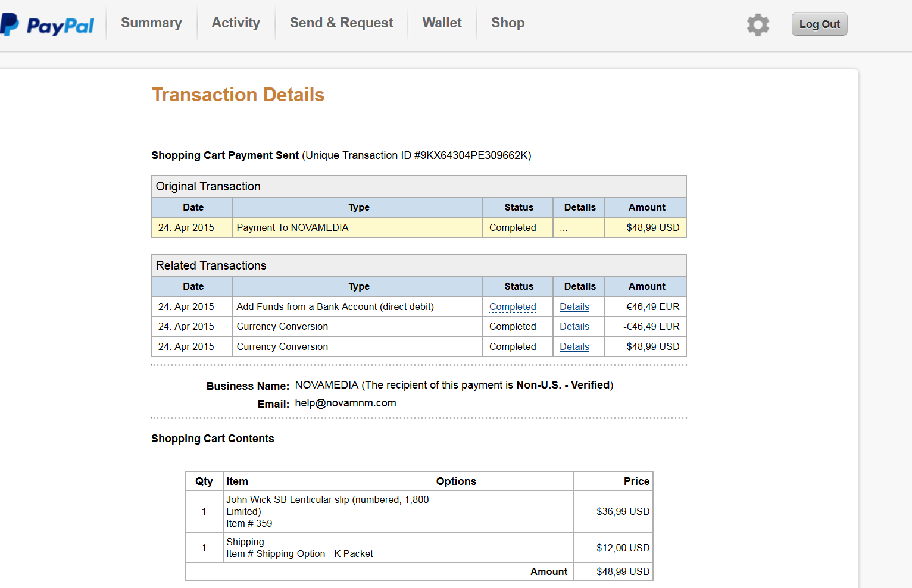Click the Transaction Details heading

[238, 95]
